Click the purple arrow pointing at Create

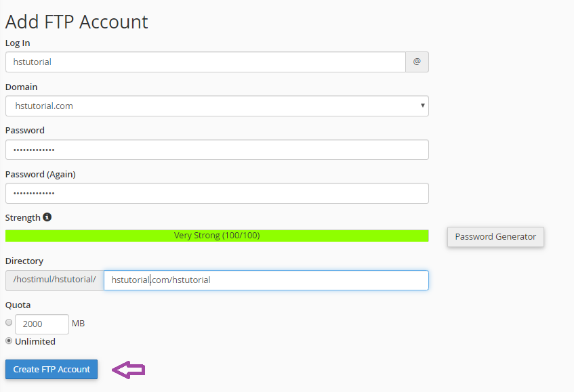click(129, 370)
